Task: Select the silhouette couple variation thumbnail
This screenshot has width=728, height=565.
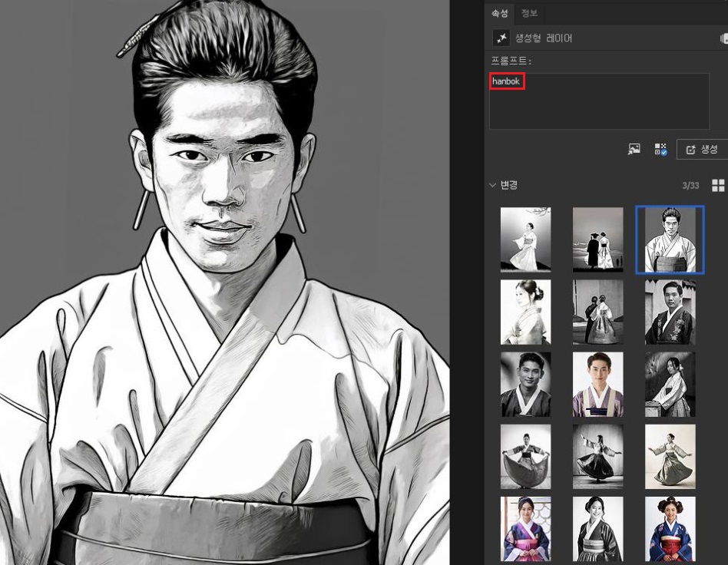Action: [597, 239]
